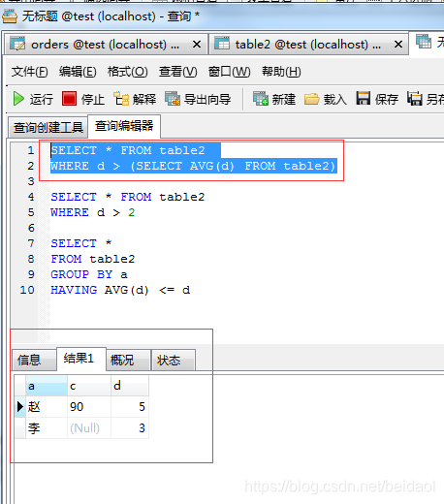Screen dimensions: 444x504
Task: Open the 状态 result tab
Action: 174,360
